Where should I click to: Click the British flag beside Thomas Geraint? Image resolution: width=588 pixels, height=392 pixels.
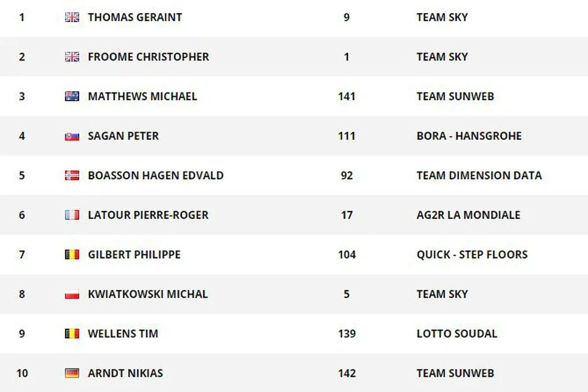tap(72, 17)
